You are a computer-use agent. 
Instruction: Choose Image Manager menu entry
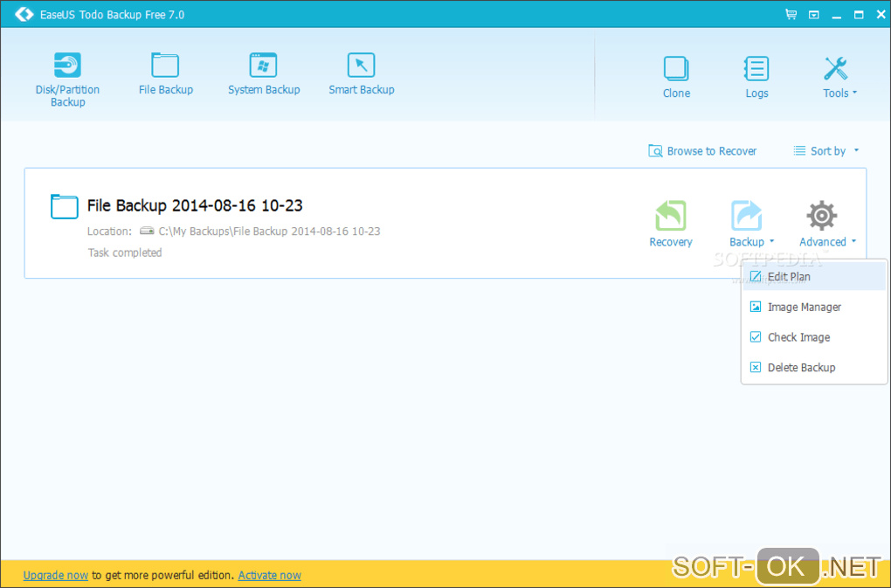814,307
